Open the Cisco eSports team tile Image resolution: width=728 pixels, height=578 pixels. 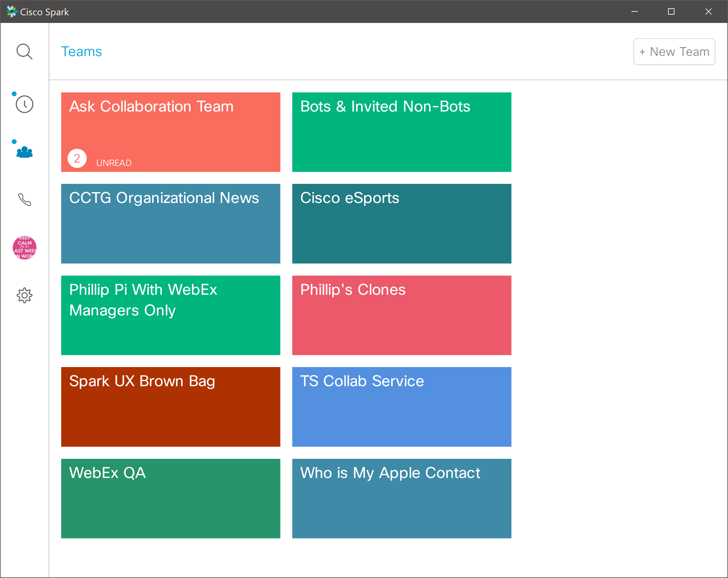click(x=402, y=223)
